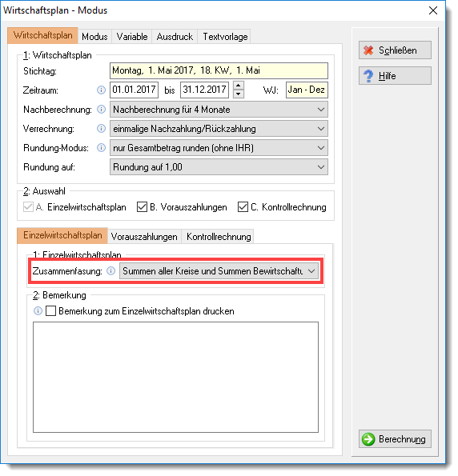Expand the Nachberechnung dropdown
458x476 pixels.
point(219,110)
